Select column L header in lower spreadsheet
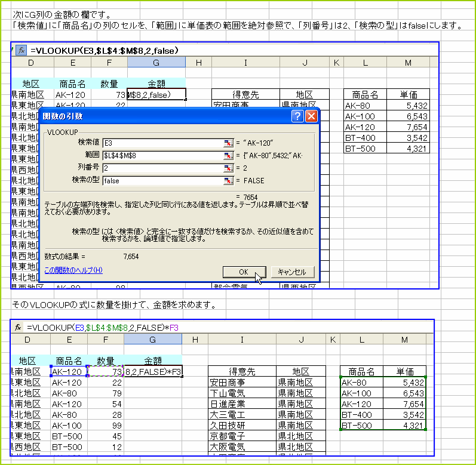Screen dimensions: 476x465 pyautogui.click(x=361, y=340)
